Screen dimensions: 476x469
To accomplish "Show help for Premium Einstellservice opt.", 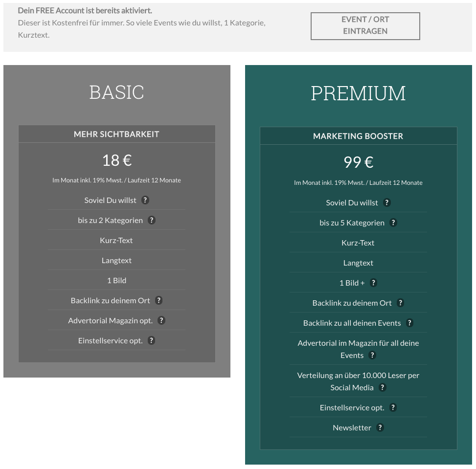I will (x=393, y=407).
